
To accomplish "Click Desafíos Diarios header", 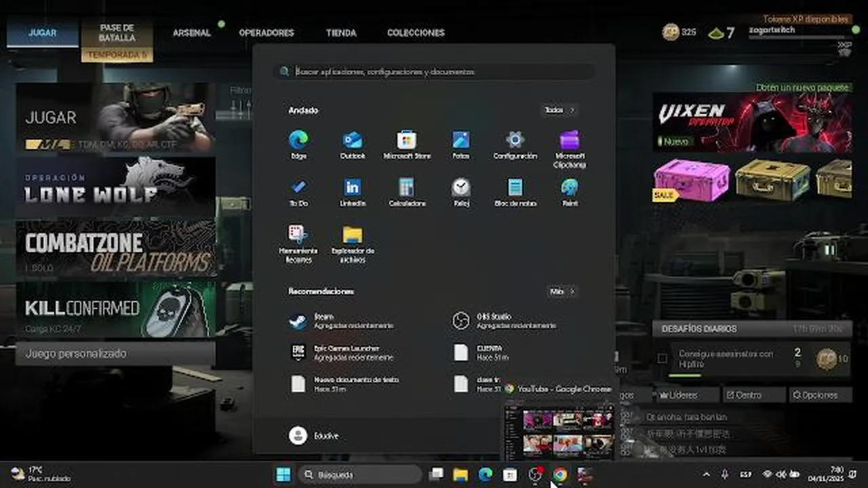I will tap(752, 329).
